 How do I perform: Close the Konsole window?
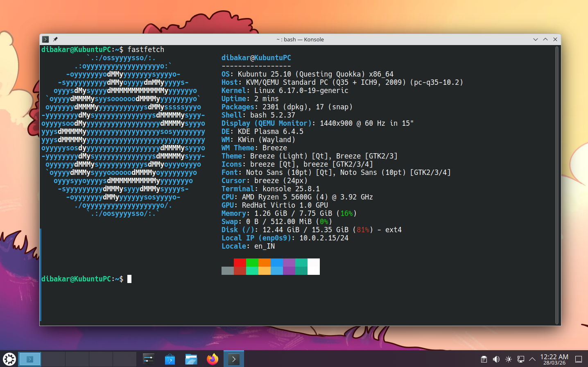555,39
